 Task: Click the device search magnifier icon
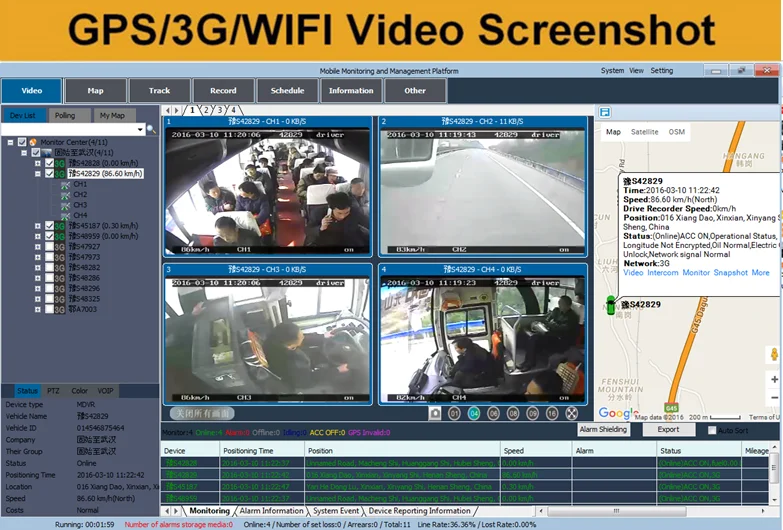pos(152,129)
